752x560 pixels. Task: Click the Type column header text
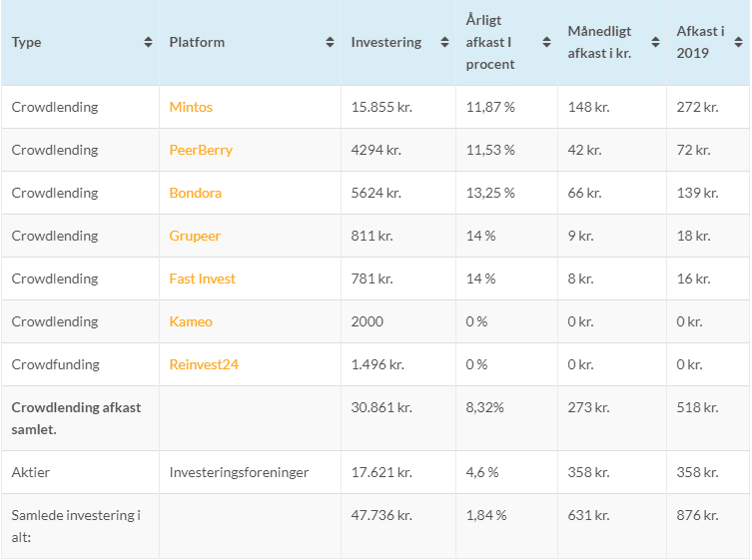coord(27,42)
